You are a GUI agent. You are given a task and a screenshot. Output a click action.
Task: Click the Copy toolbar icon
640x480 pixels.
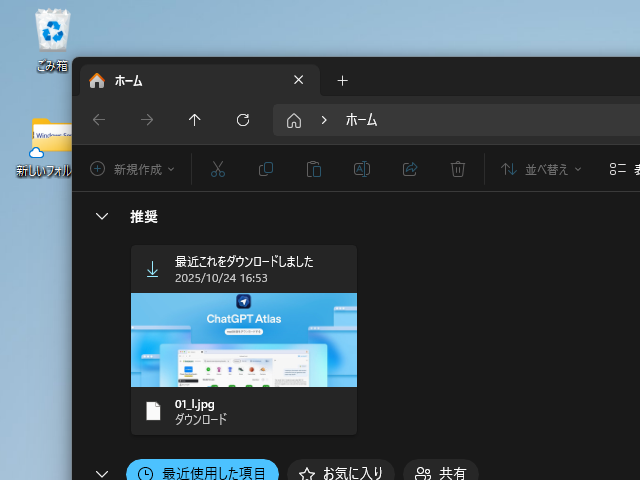click(x=266, y=169)
